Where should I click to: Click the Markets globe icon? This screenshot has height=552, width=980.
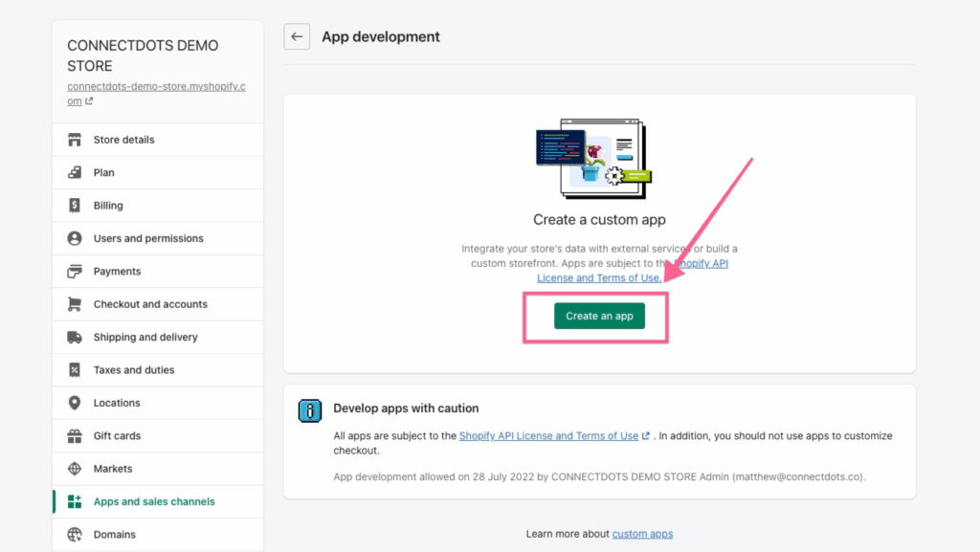[75, 469]
